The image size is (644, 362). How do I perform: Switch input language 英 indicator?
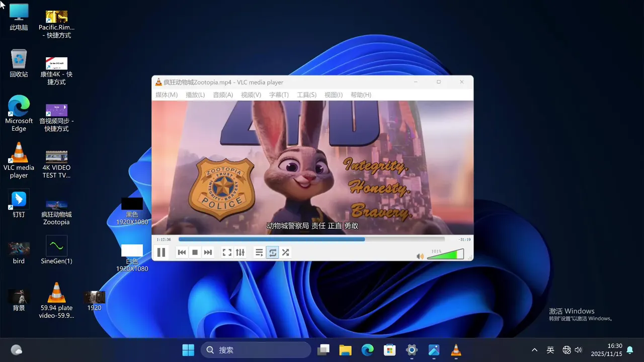550,350
